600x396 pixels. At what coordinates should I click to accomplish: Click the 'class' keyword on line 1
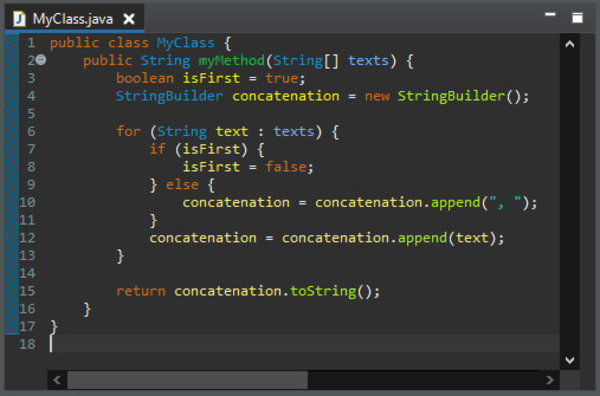click(x=128, y=43)
